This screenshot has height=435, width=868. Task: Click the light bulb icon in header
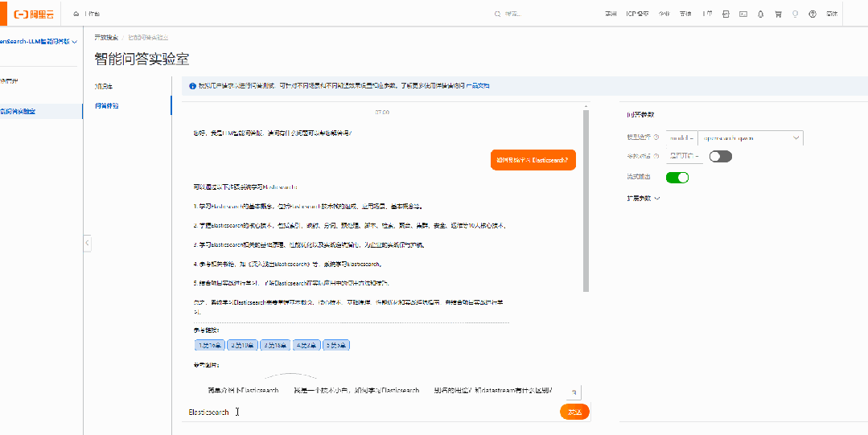tap(796, 14)
